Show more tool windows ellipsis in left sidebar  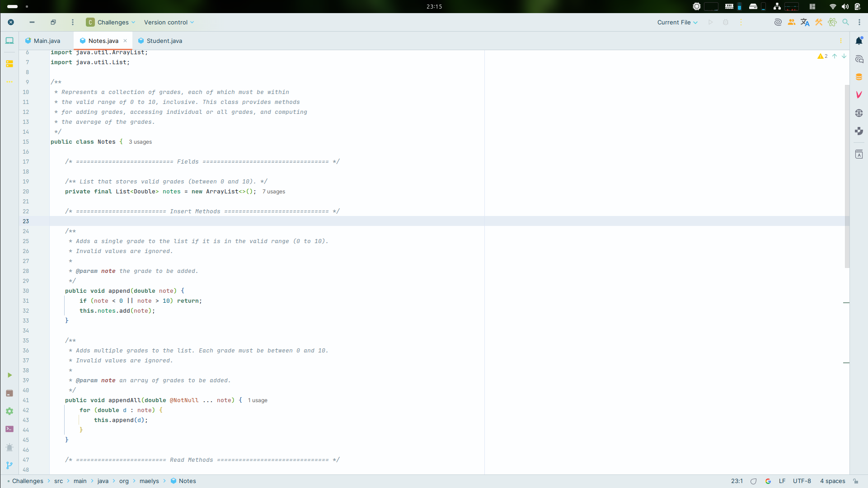9,82
